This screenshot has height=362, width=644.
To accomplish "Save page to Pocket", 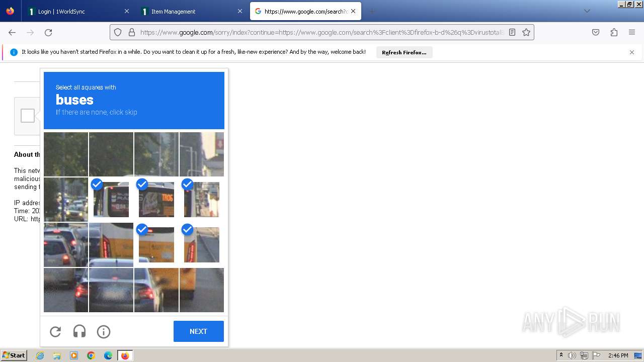I will [x=596, y=32].
